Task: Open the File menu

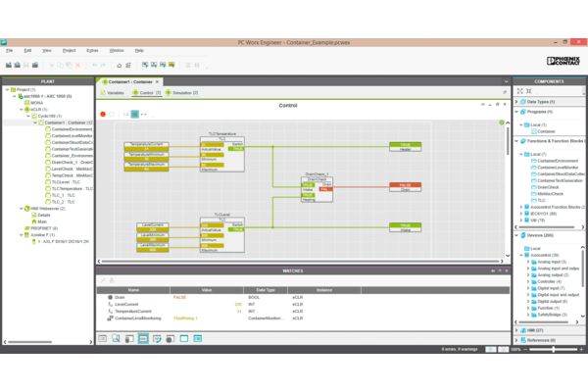Action: [10, 51]
